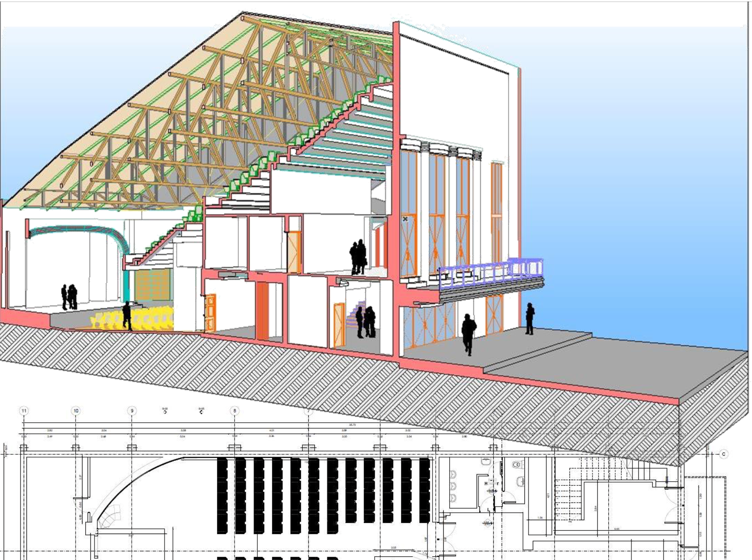Select the toilet symbol in the restroom plan
This screenshot has width=752, height=560.
pos(517,465)
